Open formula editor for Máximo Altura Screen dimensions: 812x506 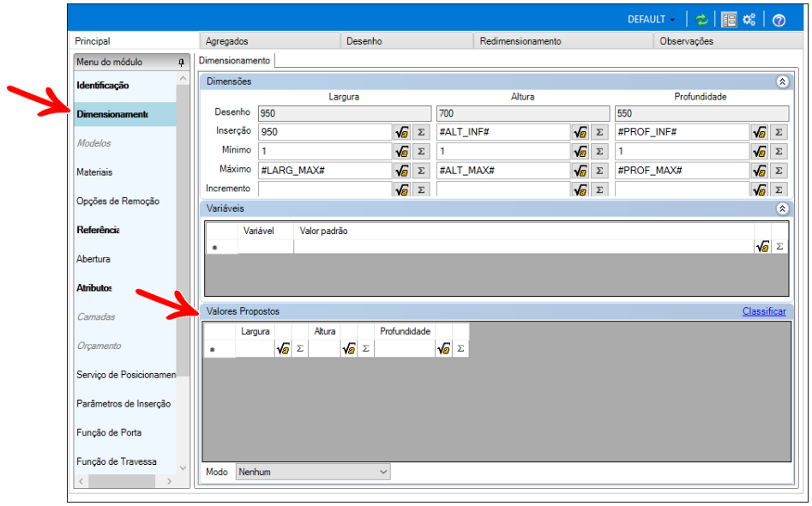(x=580, y=170)
